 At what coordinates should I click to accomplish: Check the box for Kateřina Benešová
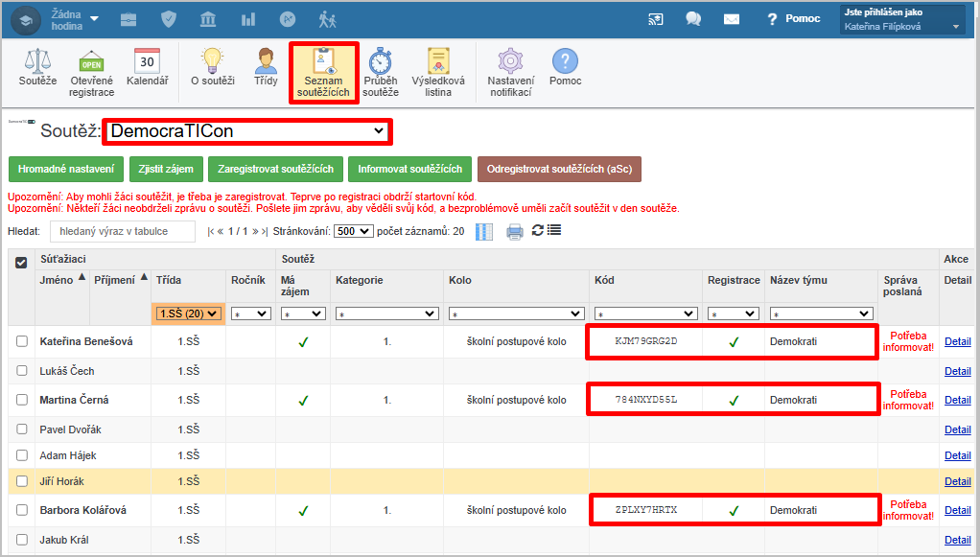tap(22, 341)
